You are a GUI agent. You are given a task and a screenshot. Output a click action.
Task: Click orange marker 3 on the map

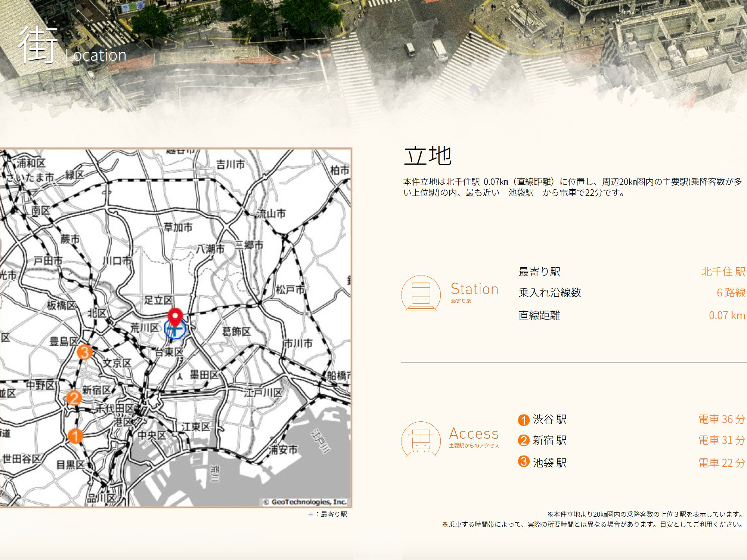(85, 352)
